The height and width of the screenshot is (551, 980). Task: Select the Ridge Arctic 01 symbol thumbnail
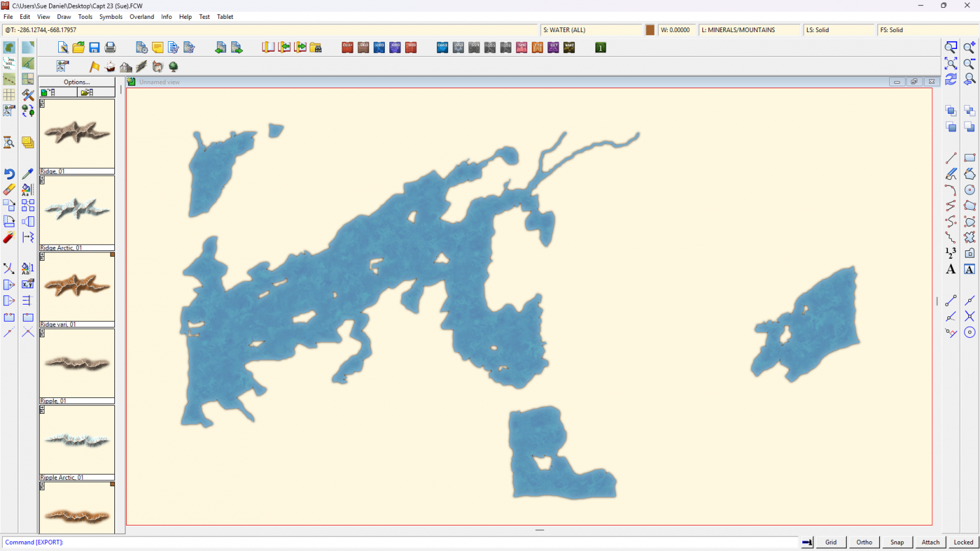click(77, 210)
